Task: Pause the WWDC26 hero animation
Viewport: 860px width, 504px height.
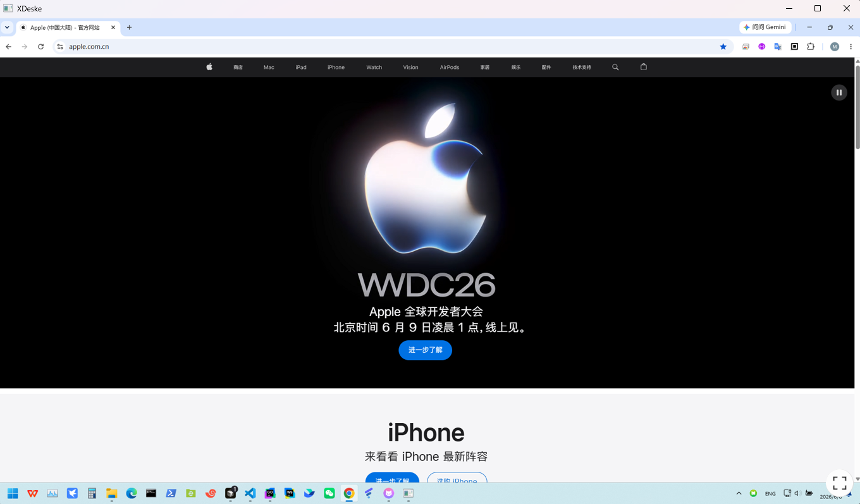Action: point(839,92)
